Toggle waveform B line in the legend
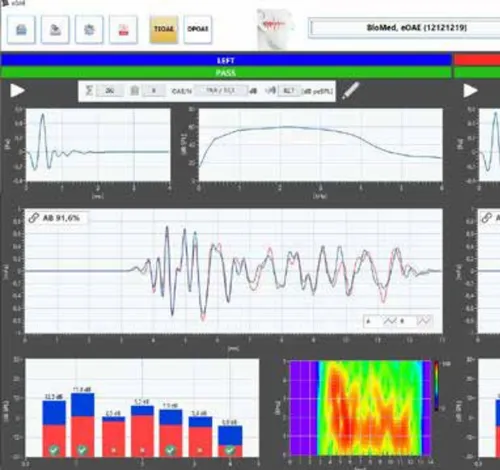The width and height of the screenshot is (500, 470). click(x=423, y=321)
